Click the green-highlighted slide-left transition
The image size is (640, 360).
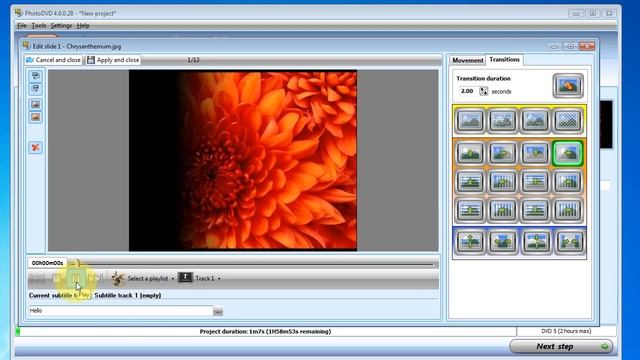point(568,153)
